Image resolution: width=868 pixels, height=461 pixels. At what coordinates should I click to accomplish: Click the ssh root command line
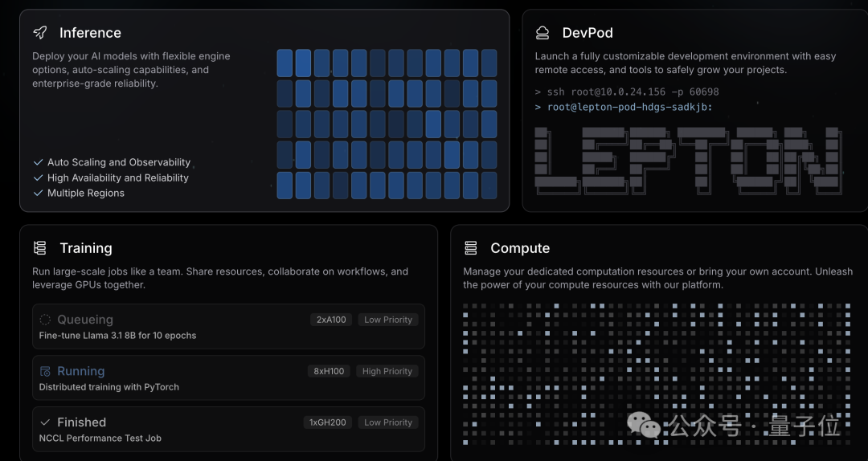click(627, 92)
